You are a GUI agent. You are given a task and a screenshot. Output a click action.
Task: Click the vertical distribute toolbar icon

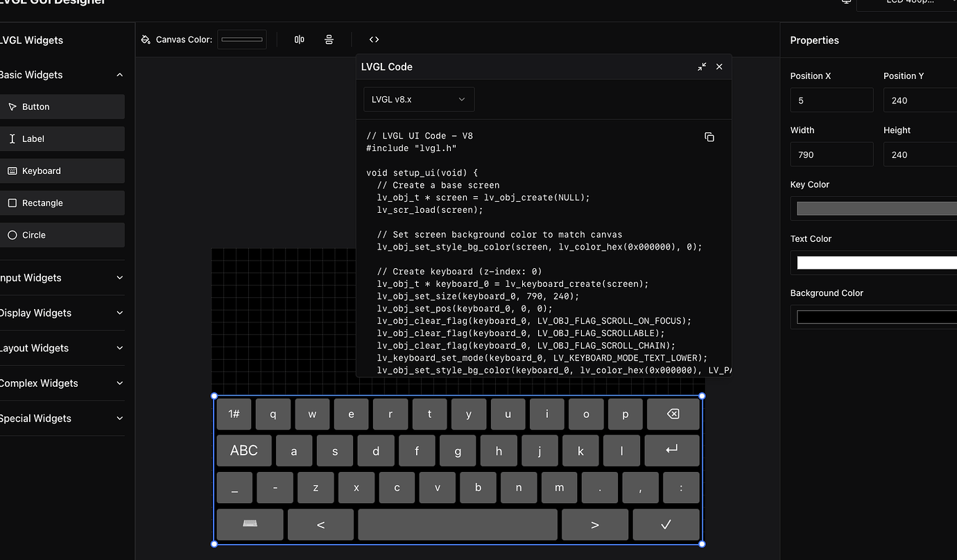pos(329,40)
